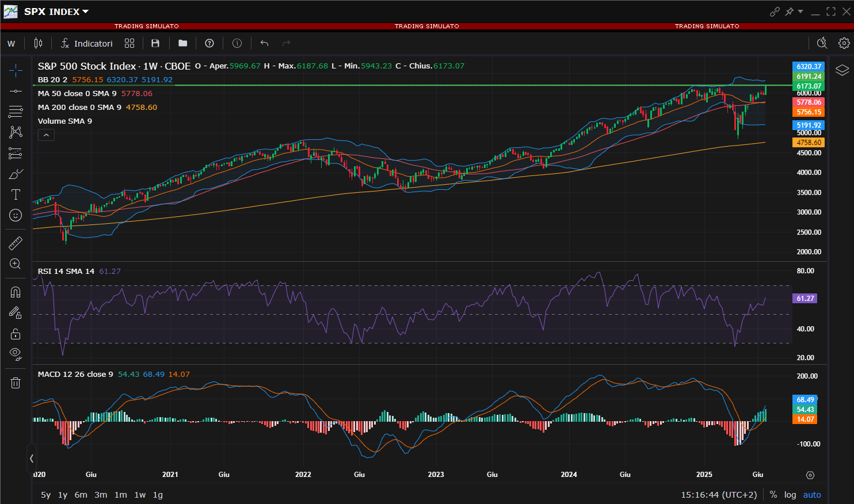
Task: Load a saved chart from folder
Action: pos(183,43)
